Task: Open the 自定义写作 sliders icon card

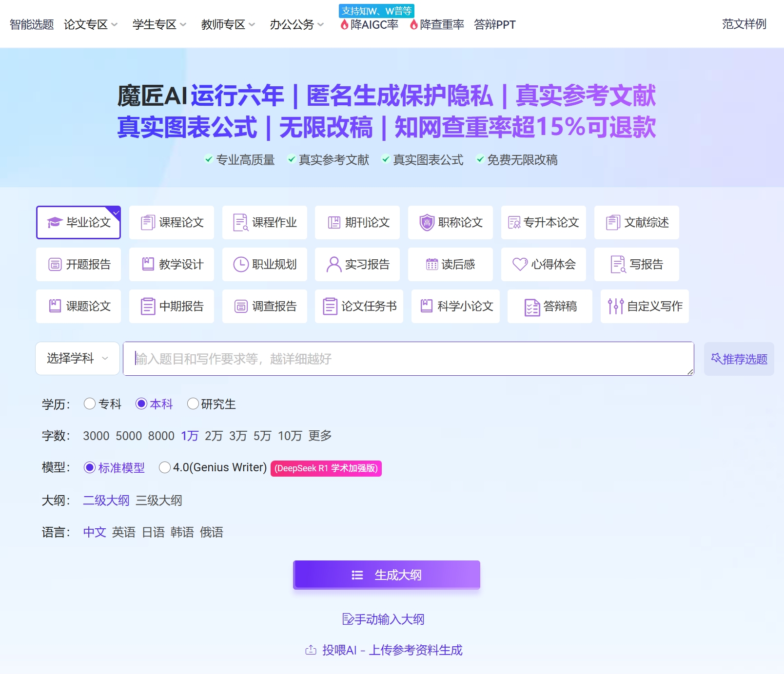Action: (645, 307)
